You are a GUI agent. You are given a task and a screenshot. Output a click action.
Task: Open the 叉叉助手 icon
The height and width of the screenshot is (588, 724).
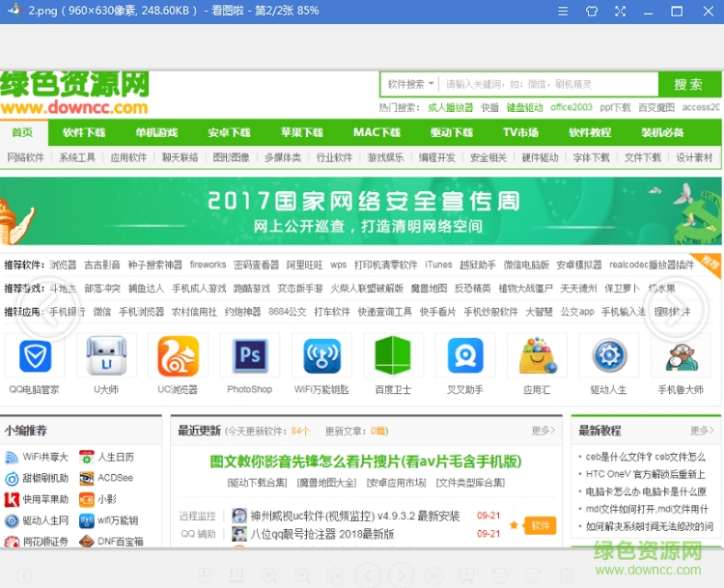(465, 355)
